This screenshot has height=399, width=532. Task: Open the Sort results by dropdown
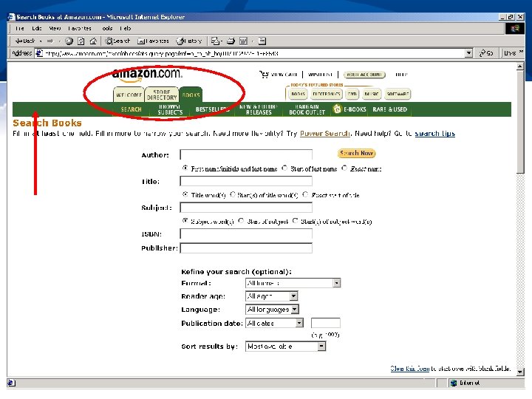coord(285,347)
